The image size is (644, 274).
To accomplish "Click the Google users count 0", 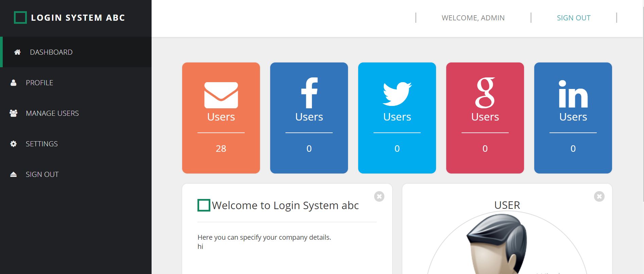I will pos(485,148).
